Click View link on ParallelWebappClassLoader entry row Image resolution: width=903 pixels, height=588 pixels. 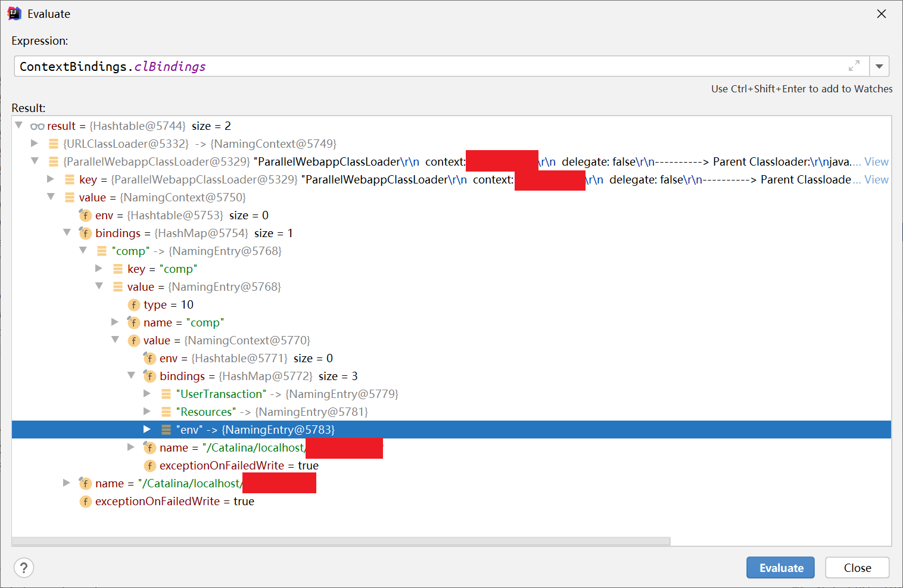[876, 161]
